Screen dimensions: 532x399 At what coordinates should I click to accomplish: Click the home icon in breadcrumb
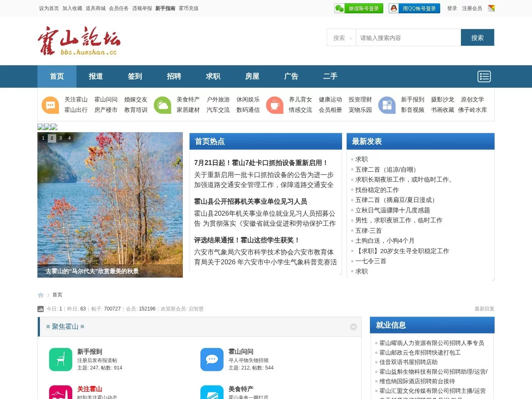pos(41,295)
